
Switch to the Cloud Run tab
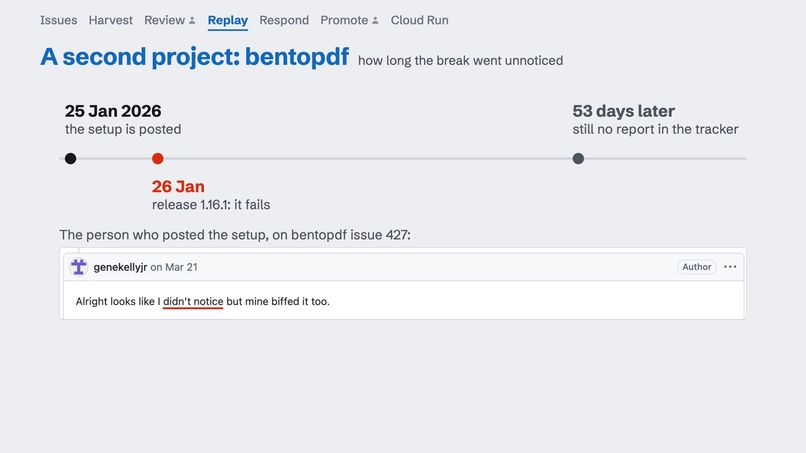click(419, 20)
